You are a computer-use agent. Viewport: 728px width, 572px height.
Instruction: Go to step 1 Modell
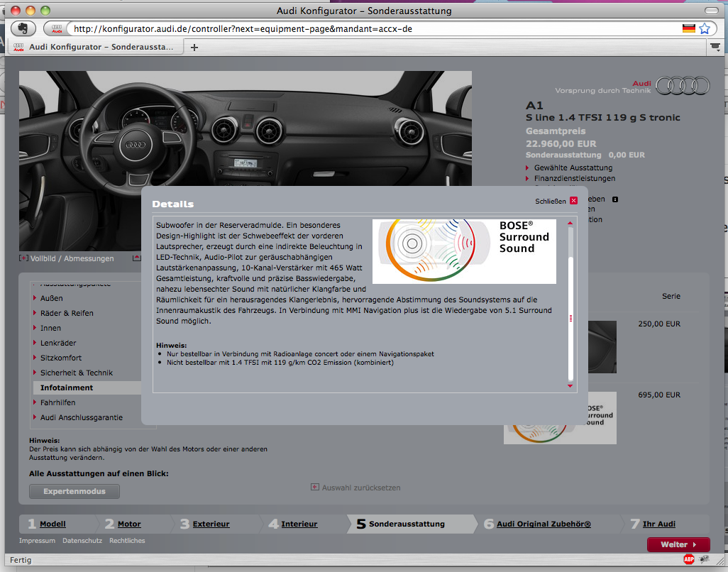(x=53, y=524)
